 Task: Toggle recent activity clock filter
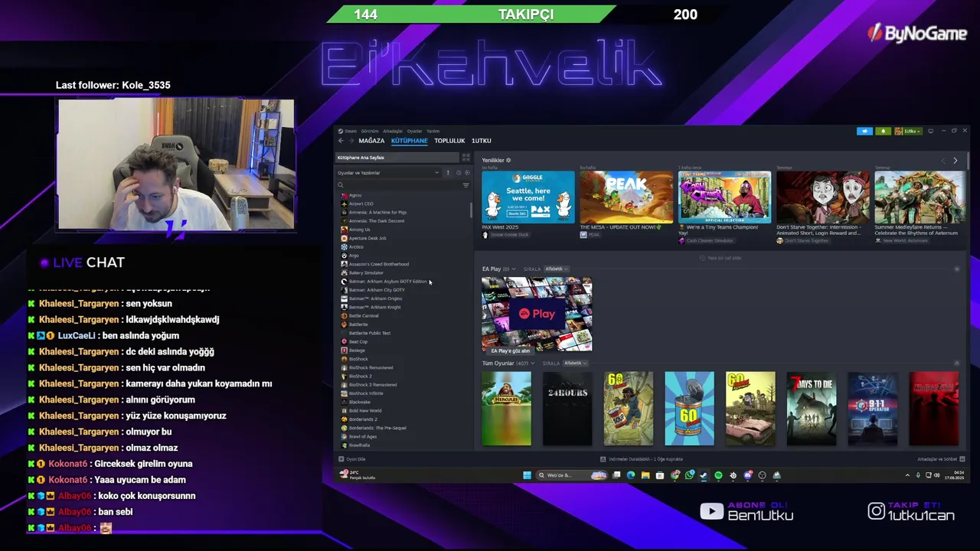[459, 173]
